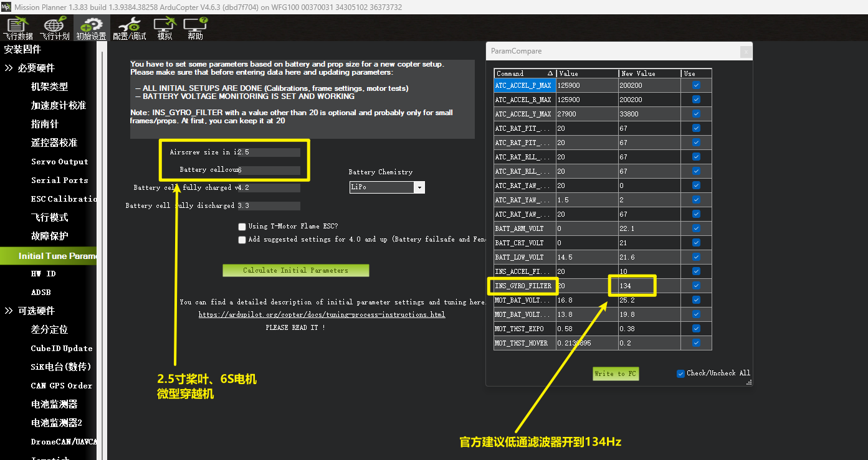
Task: Select CAN GPS Order item
Action: point(62,385)
